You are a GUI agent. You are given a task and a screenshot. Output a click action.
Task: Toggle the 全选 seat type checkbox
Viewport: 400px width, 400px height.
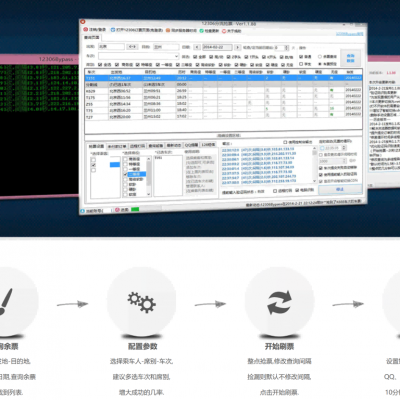click(x=100, y=64)
